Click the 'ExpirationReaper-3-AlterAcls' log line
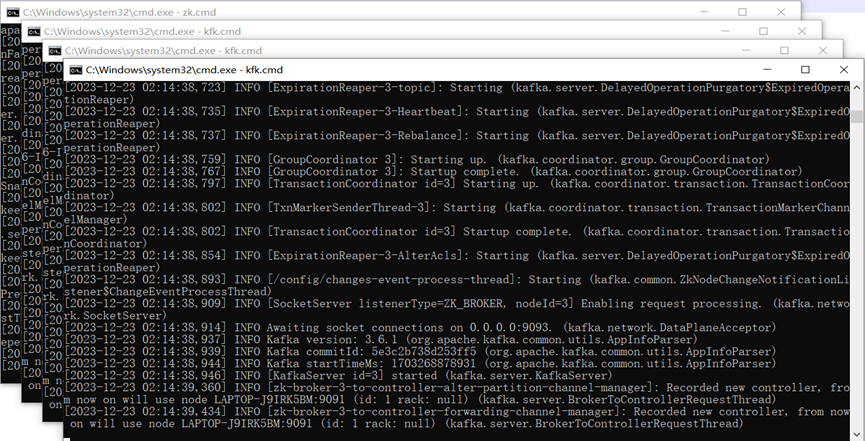Screen dimensions: 865x441 457,262
